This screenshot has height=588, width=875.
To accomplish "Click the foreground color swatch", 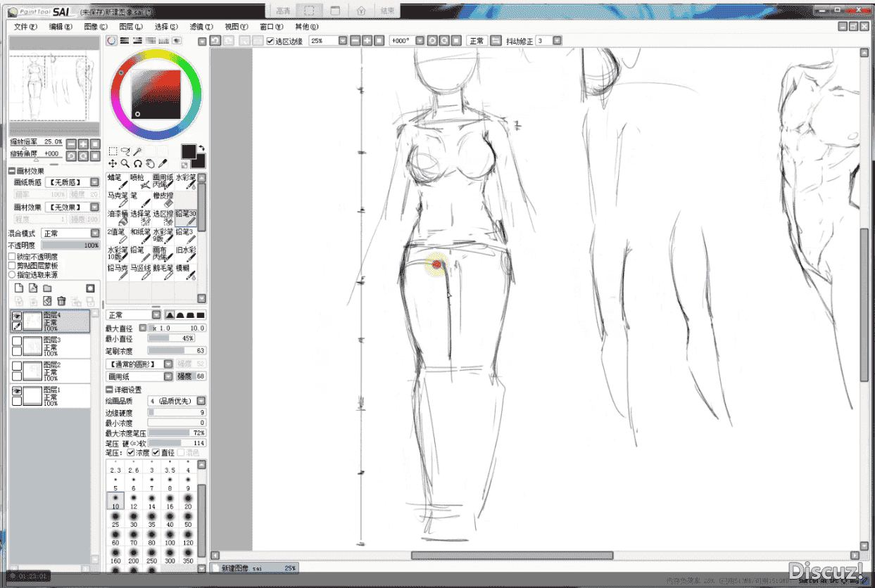I will click(189, 151).
